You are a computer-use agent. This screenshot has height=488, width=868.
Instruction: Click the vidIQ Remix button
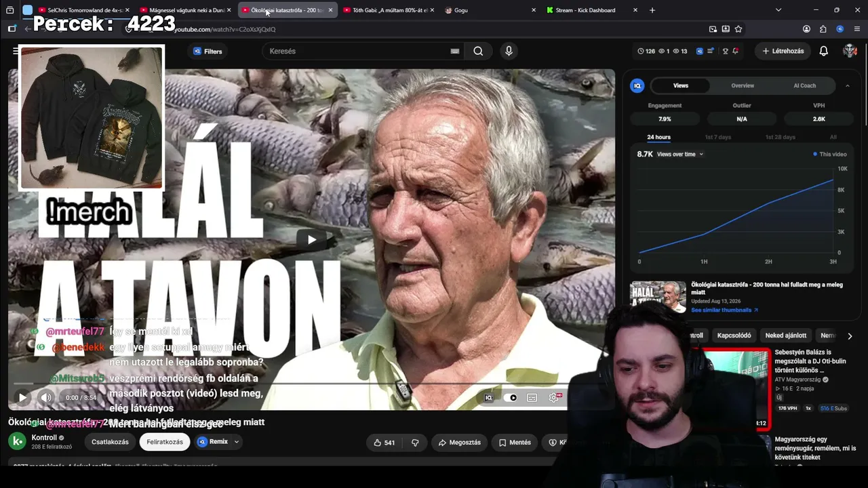coord(212,442)
